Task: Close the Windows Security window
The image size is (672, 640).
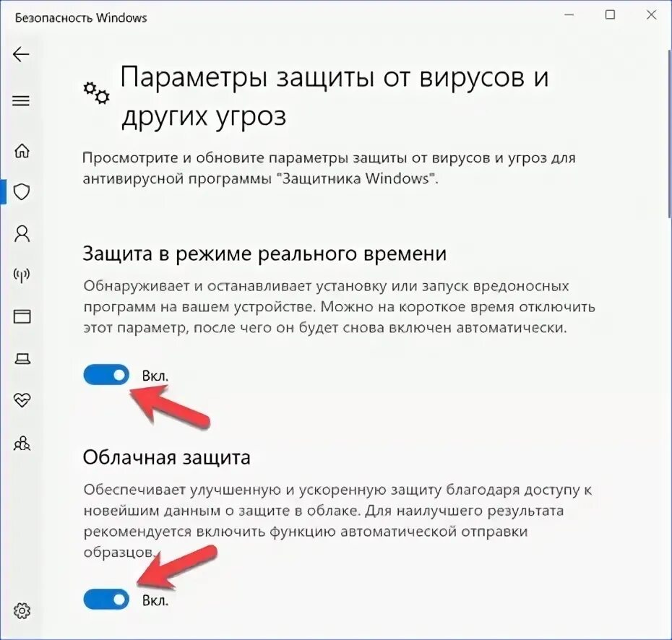Action: pyautogui.click(x=651, y=15)
